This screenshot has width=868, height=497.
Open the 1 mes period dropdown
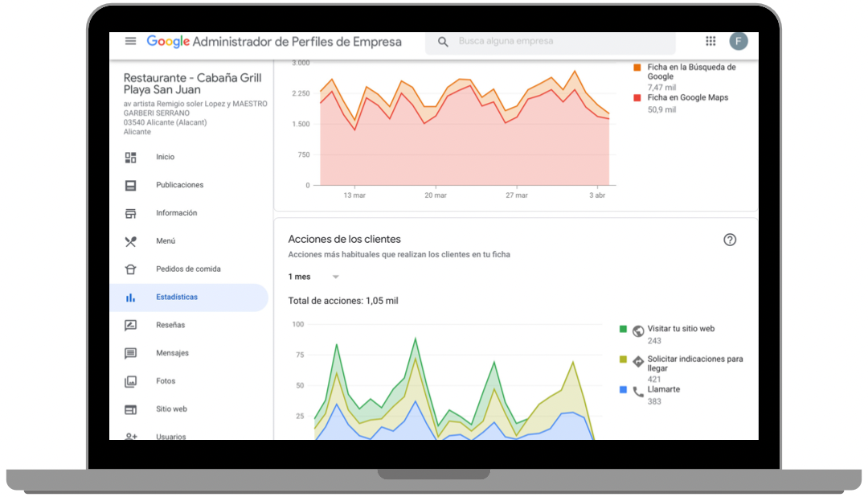tap(313, 277)
